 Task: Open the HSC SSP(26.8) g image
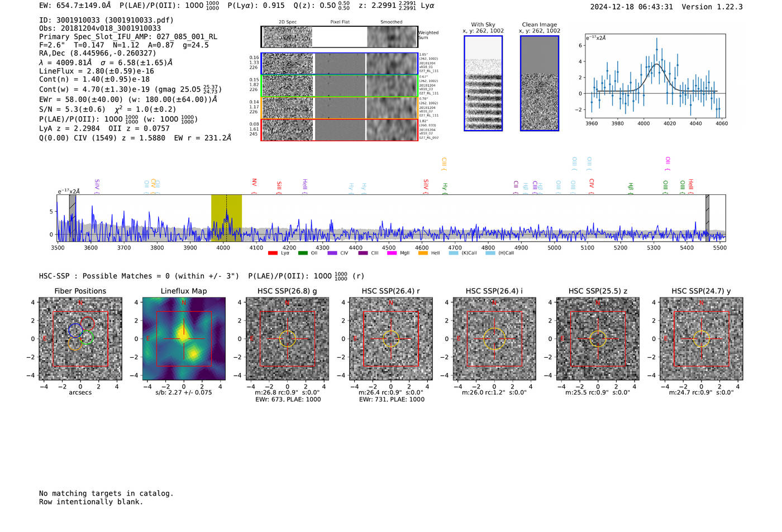pos(287,339)
